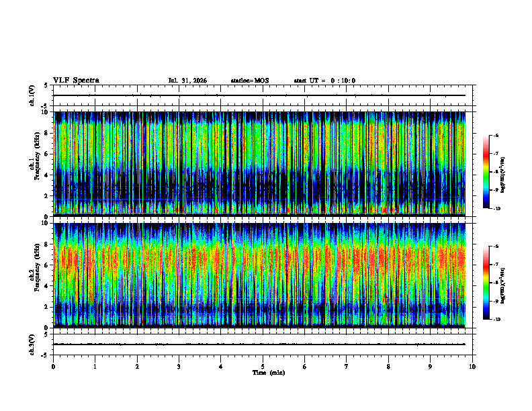Click the time axis tick label "8"
This screenshot has height=411, width=532.
point(388,367)
